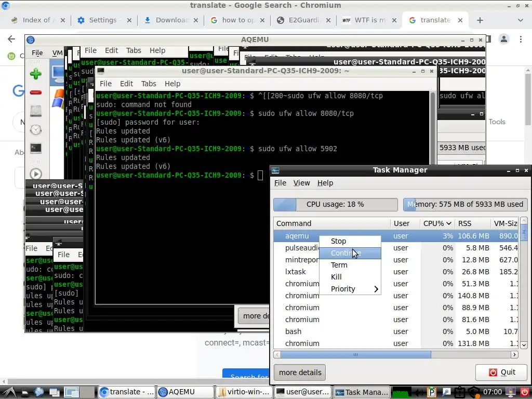Viewport: 532px width, 399px height.
Task: Close the 'Settings' browser tab
Action: click(129, 20)
